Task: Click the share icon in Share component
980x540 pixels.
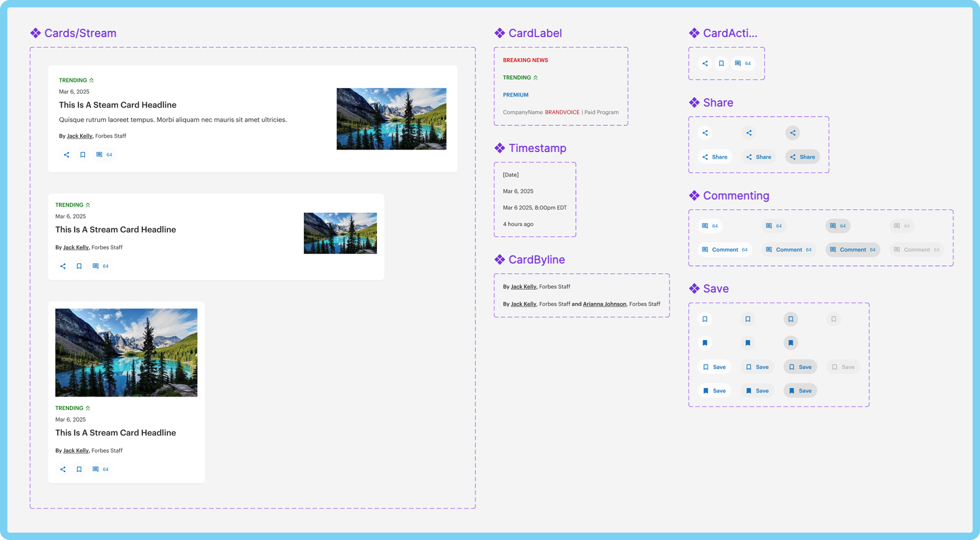Action: (705, 132)
